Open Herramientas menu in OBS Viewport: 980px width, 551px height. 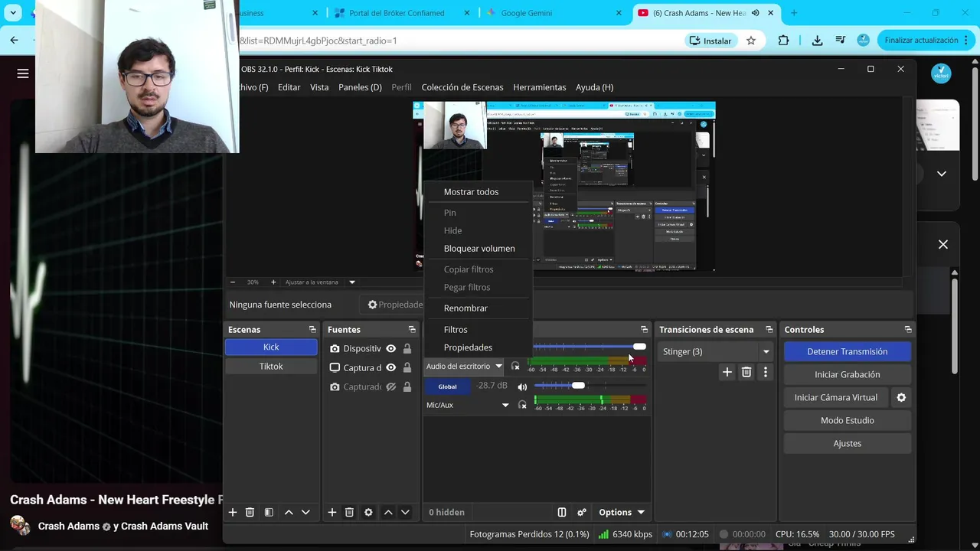point(540,87)
